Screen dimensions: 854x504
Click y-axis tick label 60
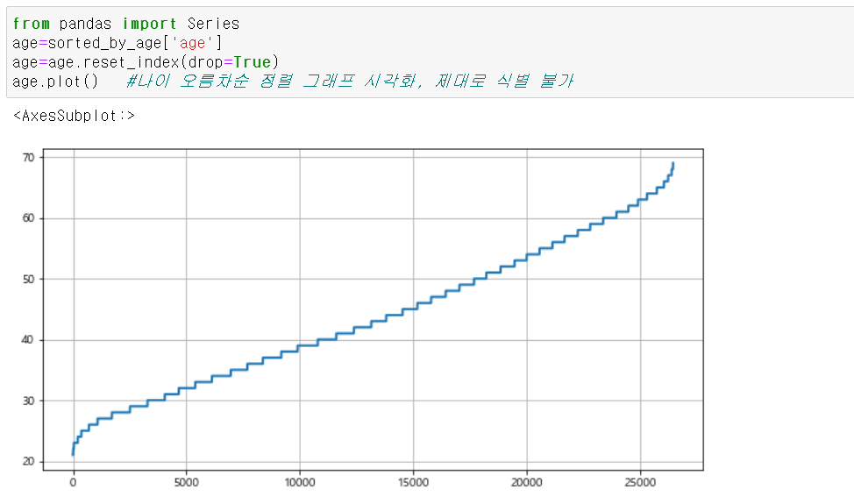coord(28,218)
